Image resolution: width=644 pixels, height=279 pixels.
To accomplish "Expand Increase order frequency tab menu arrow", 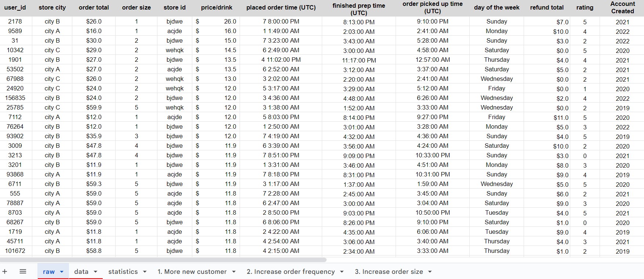I will (x=342, y=272).
